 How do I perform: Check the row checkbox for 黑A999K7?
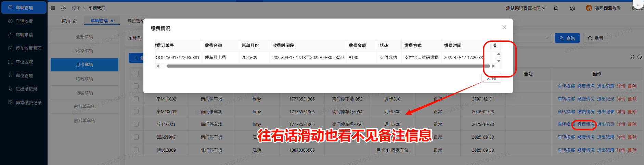[x=136, y=137]
